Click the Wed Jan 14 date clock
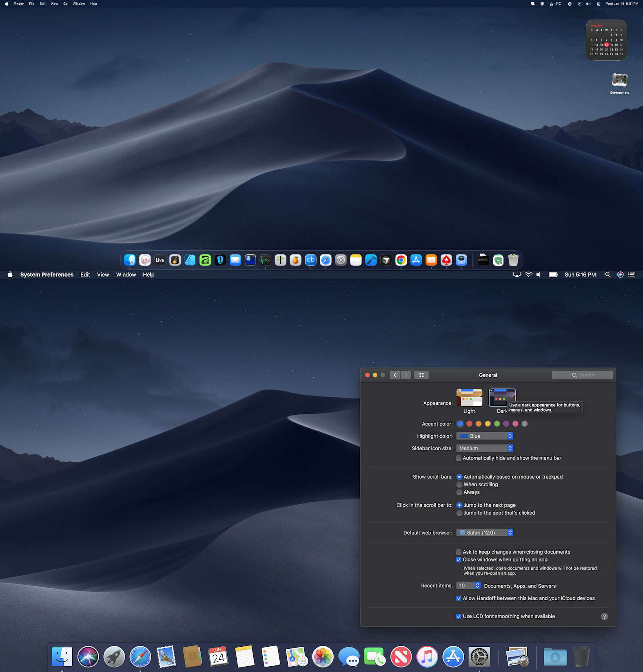Screen dimensions: 643x672 click(622, 4)
